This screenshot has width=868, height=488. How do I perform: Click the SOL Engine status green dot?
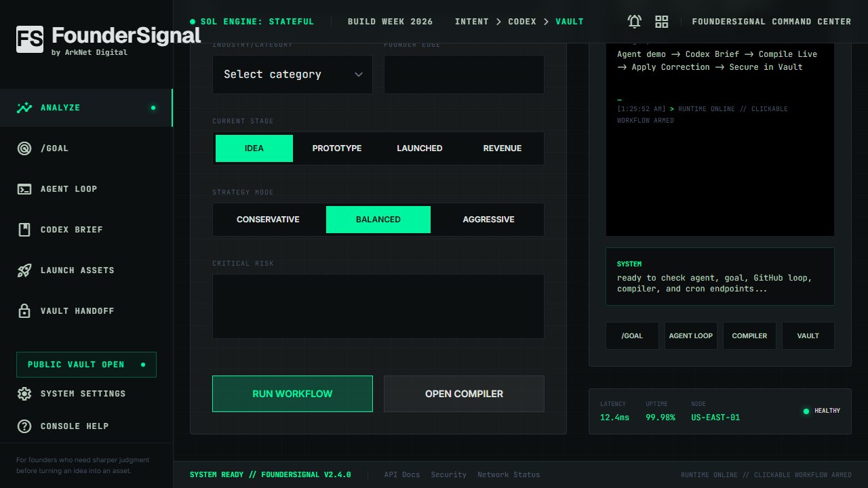193,22
